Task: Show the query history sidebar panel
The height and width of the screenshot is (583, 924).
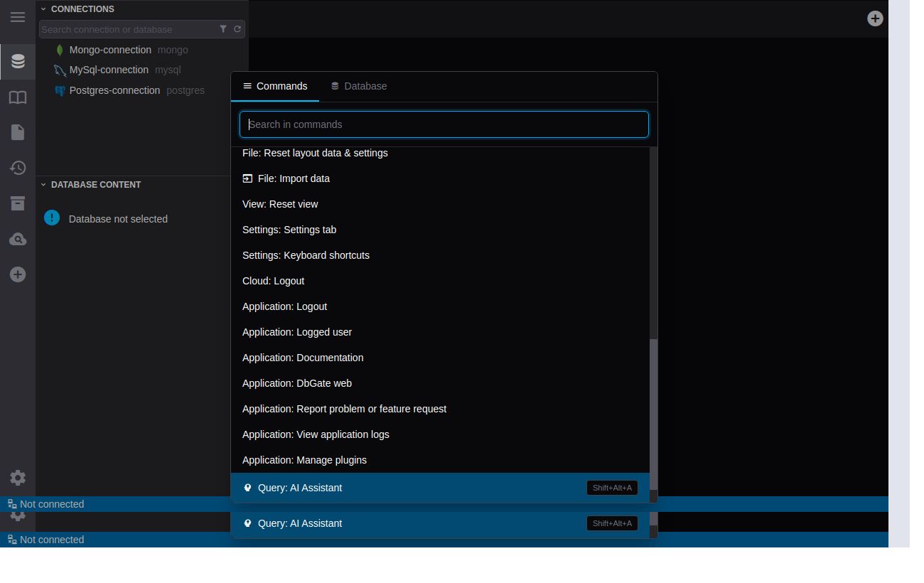Action: pyautogui.click(x=18, y=168)
